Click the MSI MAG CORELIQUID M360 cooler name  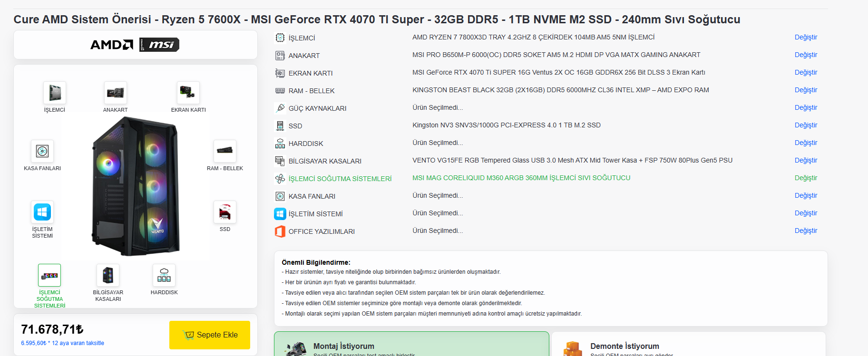click(521, 178)
